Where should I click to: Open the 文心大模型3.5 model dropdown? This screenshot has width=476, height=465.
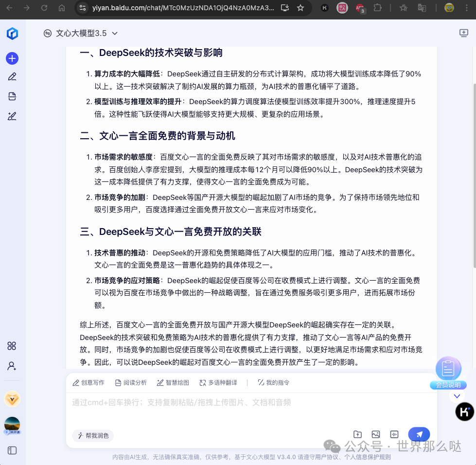click(81, 34)
